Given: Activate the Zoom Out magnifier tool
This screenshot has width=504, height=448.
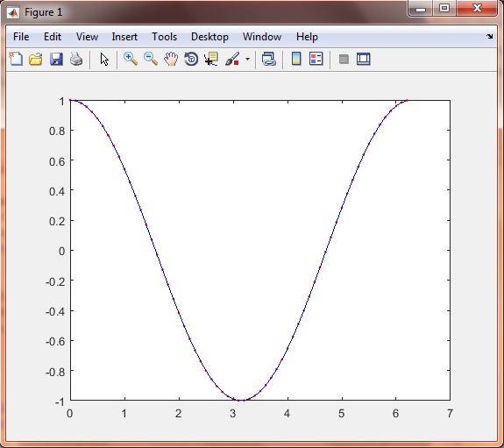Looking at the screenshot, I should [x=151, y=59].
